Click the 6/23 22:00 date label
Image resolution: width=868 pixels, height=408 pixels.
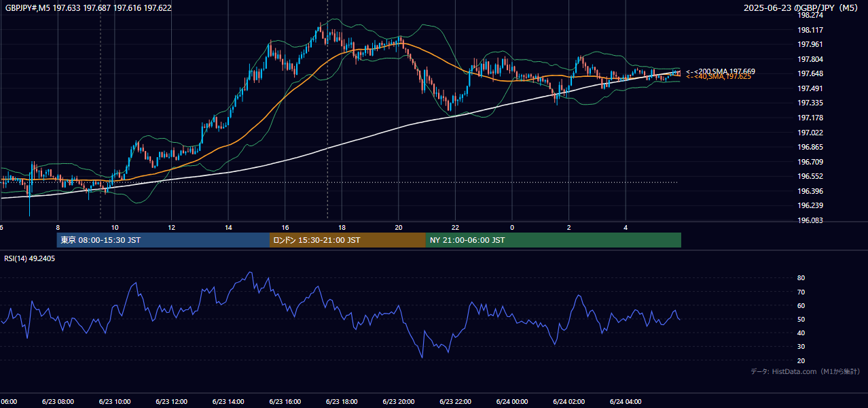pos(455,402)
